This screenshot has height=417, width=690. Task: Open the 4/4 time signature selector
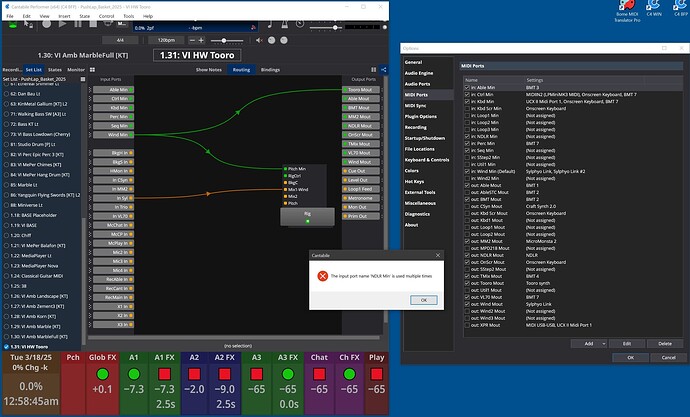click(x=120, y=40)
